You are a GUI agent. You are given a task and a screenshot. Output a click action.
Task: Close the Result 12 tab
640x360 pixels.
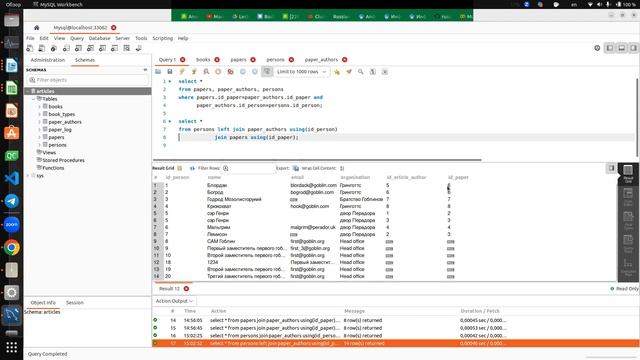tap(187, 289)
